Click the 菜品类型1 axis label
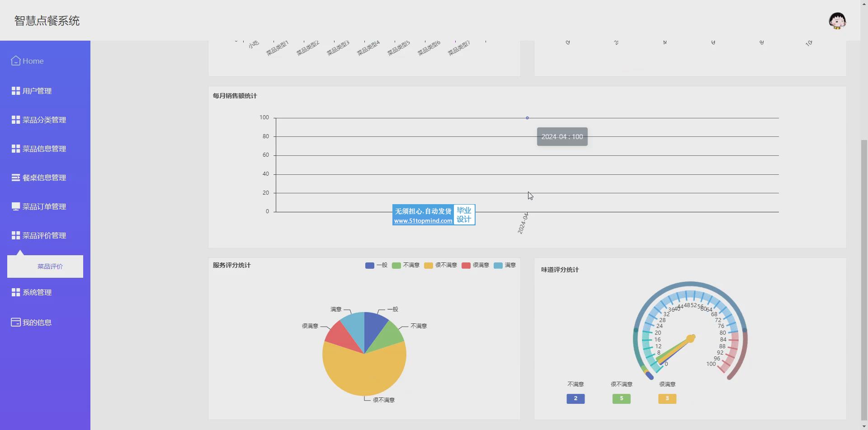The height and width of the screenshot is (430, 868). (x=277, y=48)
